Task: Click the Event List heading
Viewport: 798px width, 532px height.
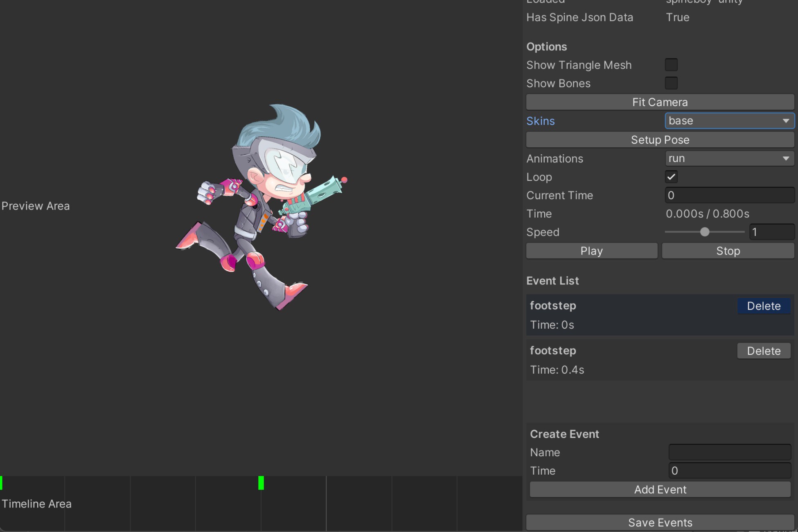Action: 552,281
